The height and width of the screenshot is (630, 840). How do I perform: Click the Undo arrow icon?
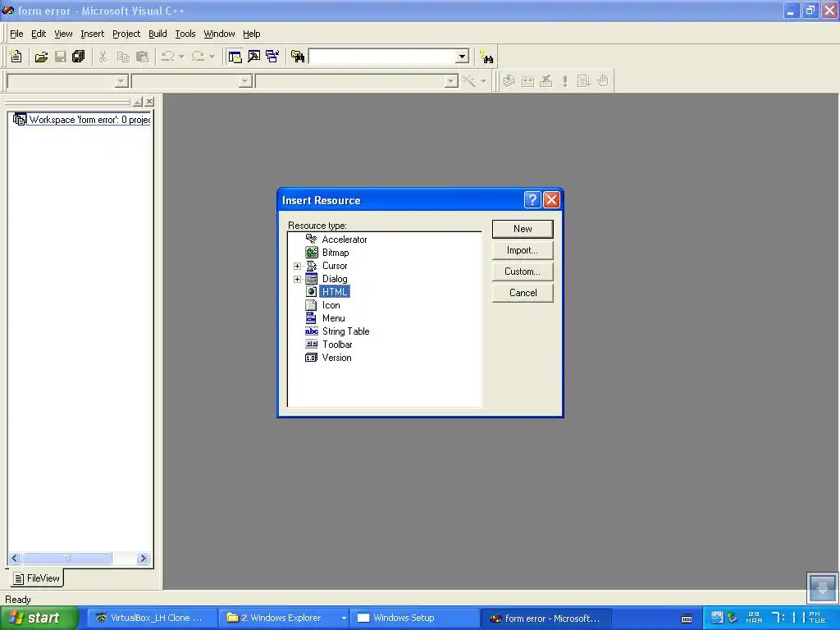pyautogui.click(x=168, y=57)
